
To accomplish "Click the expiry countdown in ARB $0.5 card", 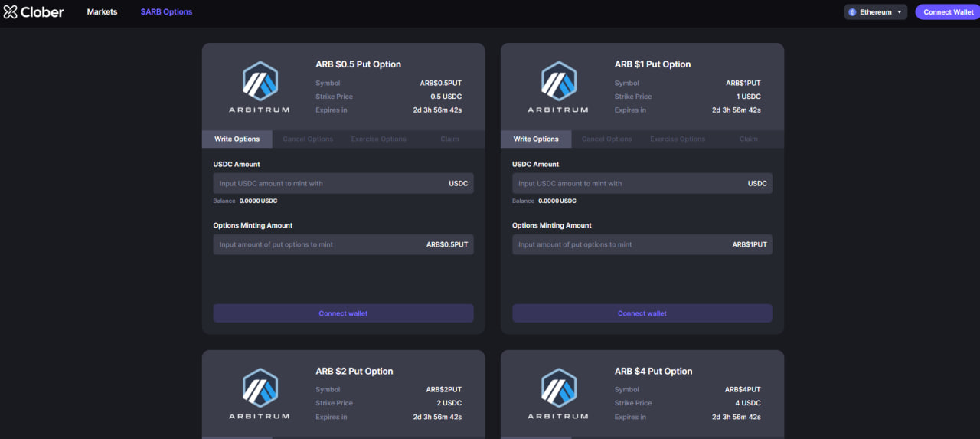I will 437,110.
